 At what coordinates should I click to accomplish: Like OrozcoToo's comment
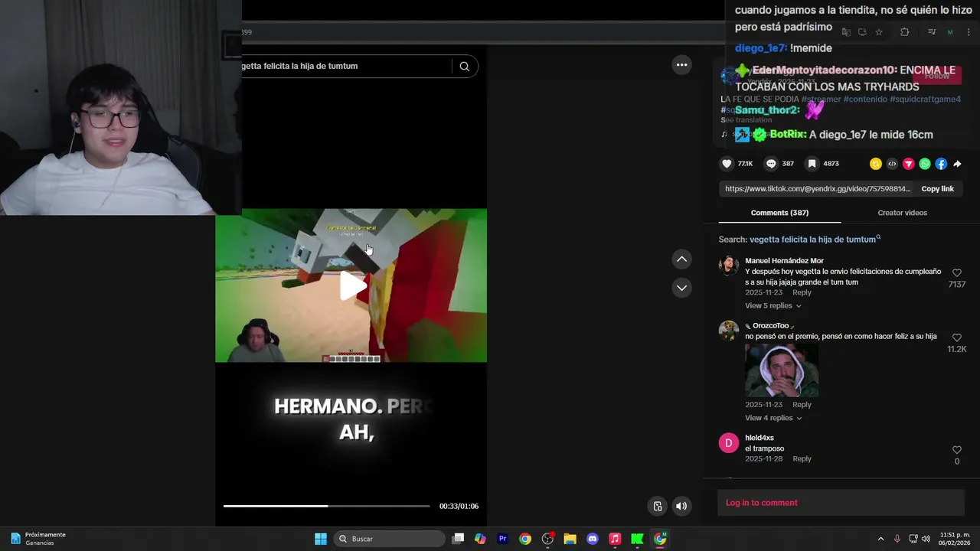pos(956,337)
